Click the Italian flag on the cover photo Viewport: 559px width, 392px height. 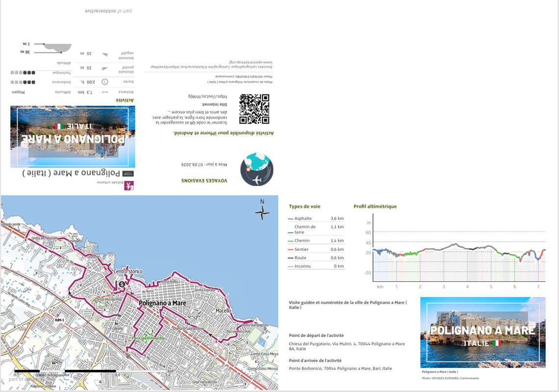tap(497, 343)
